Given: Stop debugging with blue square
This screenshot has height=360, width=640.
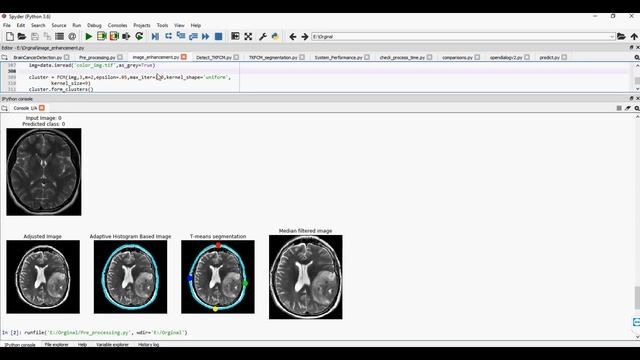Looking at the screenshot, I should point(218,36).
